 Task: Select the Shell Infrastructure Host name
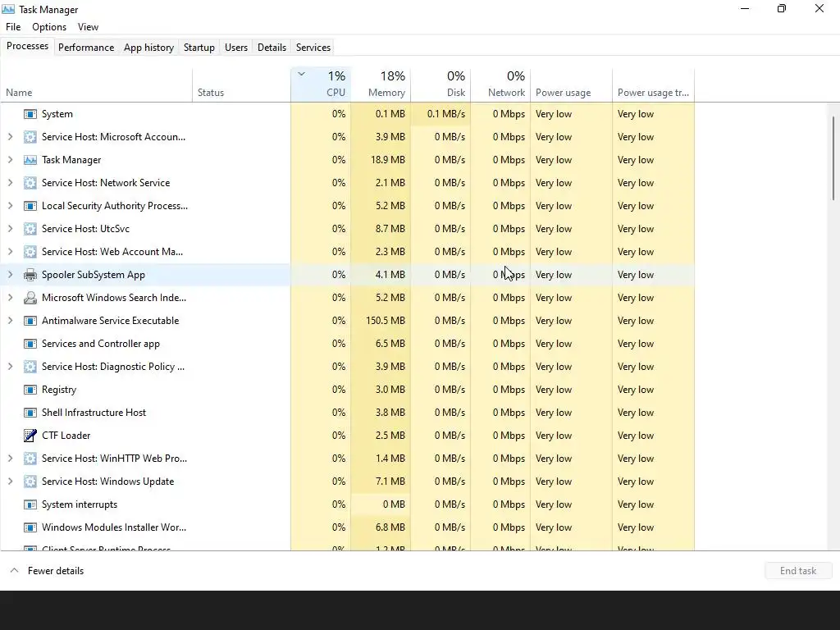94,413
